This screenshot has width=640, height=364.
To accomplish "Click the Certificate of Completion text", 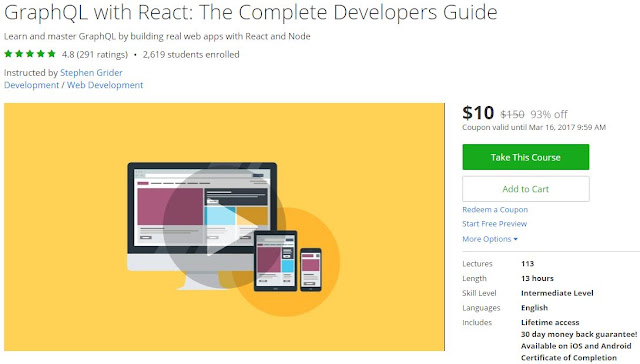I will 569,358.
